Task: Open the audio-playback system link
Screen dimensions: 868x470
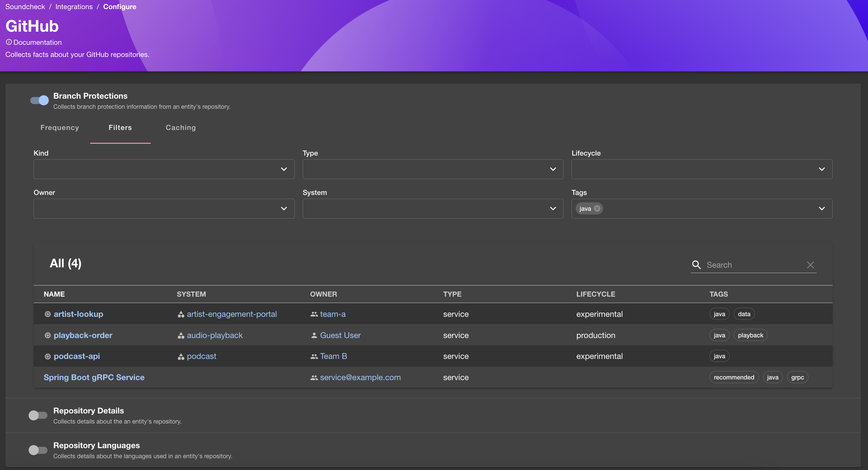Action: click(215, 335)
